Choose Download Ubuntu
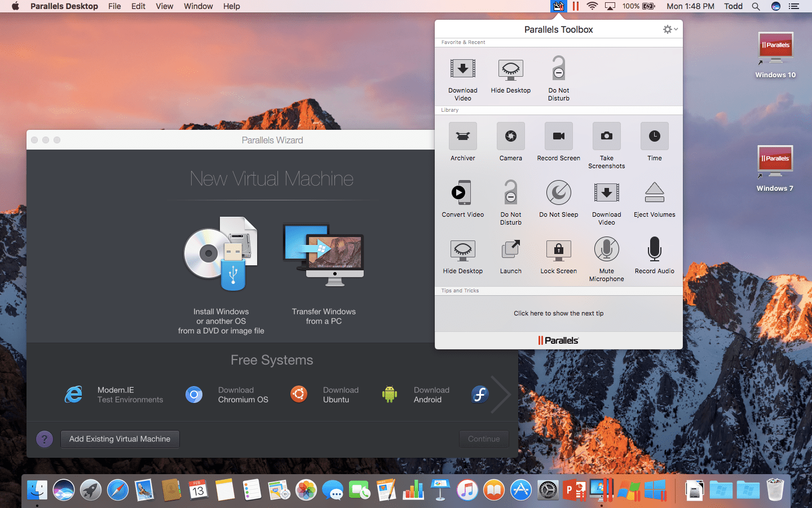The height and width of the screenshot is (508, 812). (324, 395)
